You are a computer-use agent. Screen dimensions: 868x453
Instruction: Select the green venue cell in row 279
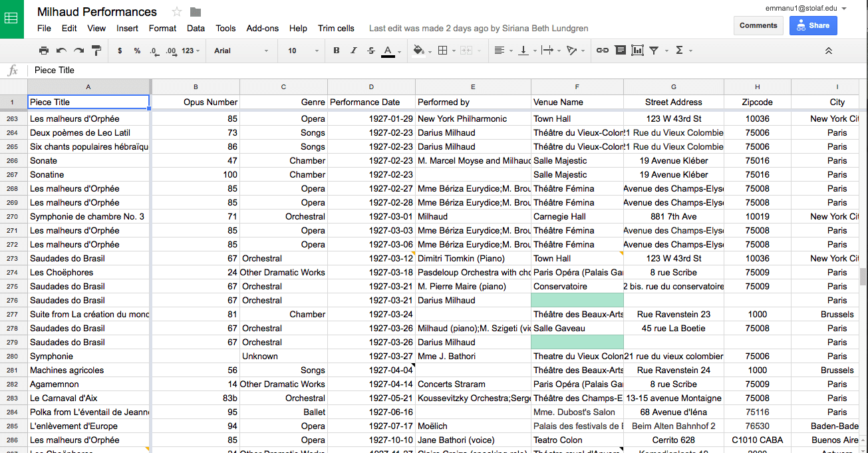coord(577,343)
